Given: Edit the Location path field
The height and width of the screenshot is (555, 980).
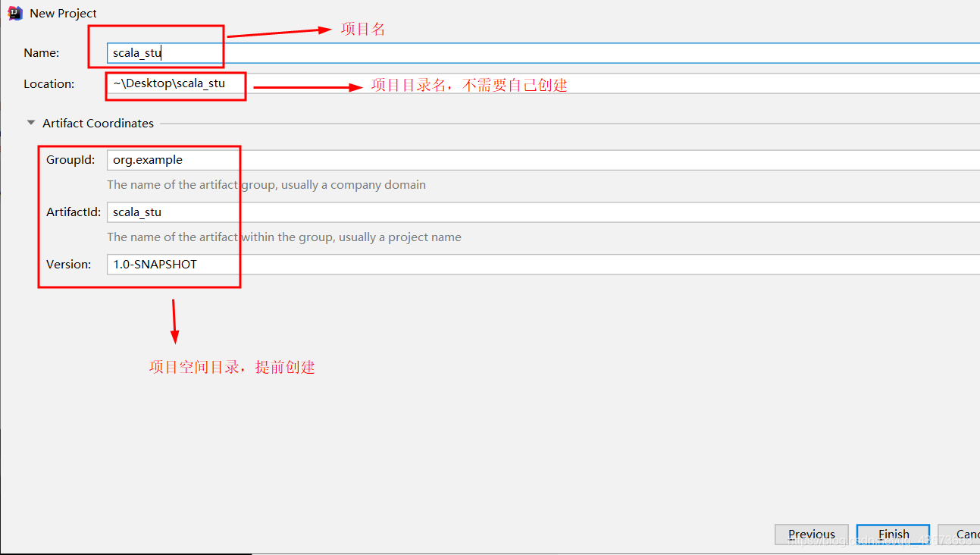Looking at the screenshot, I should click(543, 83).
